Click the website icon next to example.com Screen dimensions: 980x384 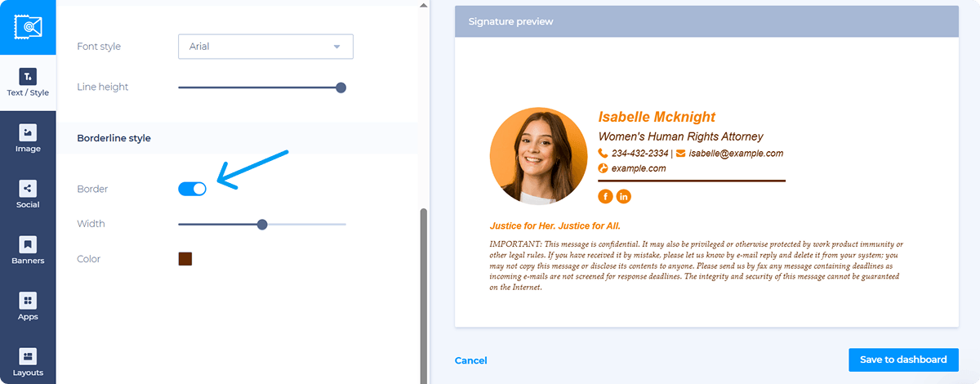(x=603, y=168)
